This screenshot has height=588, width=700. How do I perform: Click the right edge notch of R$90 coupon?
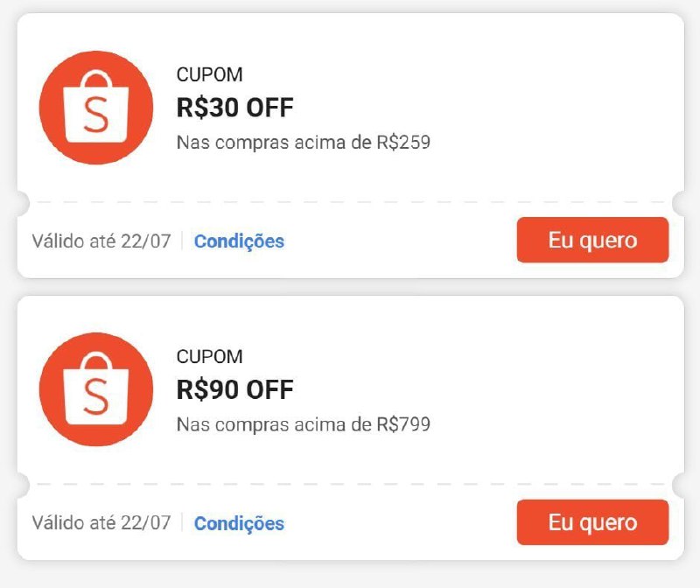tap(679, 484)
